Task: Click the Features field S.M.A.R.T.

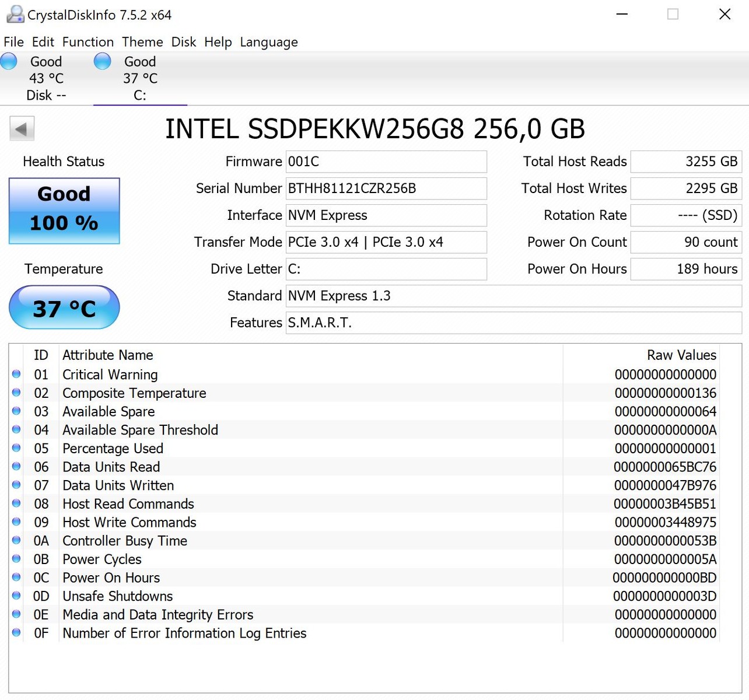Action: [x=514, y=323]
